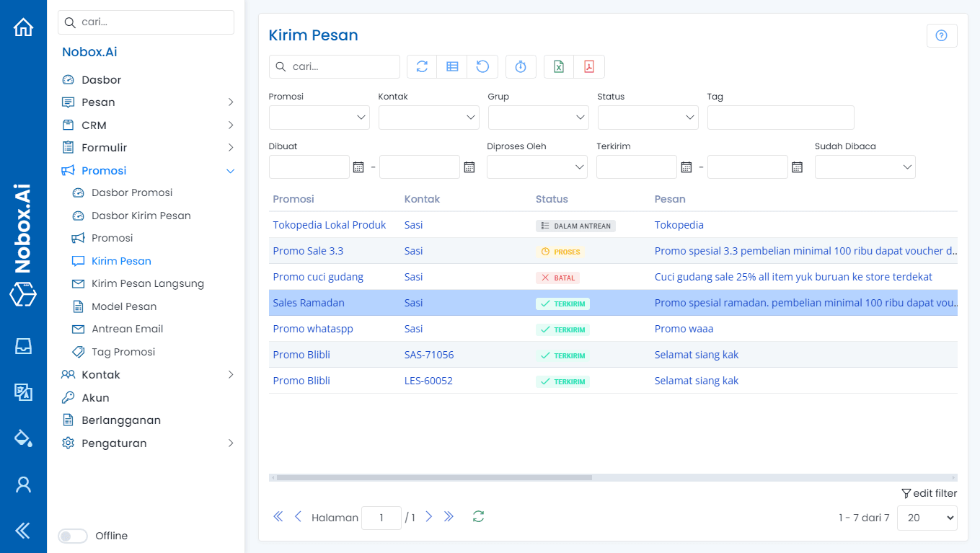This screenshot has height=553, width=980.
Task: Export the list to PDF
Action: 589,66
